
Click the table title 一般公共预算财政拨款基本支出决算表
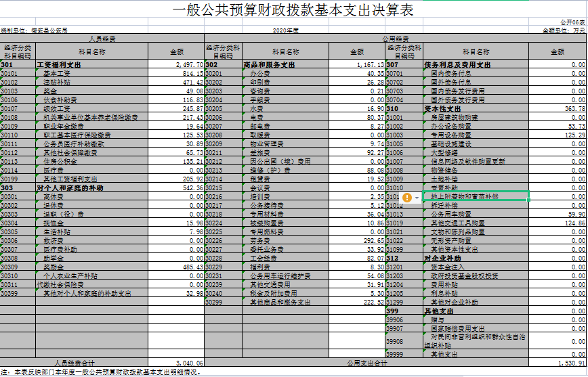pos(293,11)
